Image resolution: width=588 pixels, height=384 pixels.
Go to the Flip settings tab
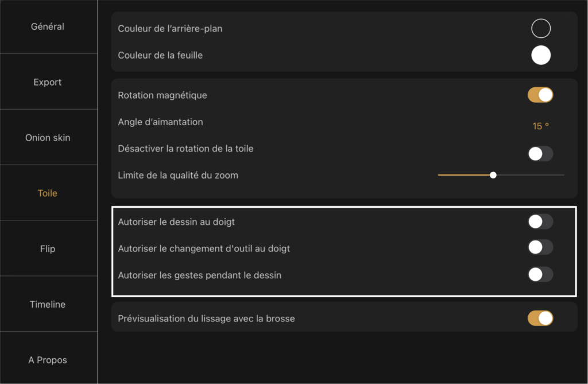click(x=48, y=249)
